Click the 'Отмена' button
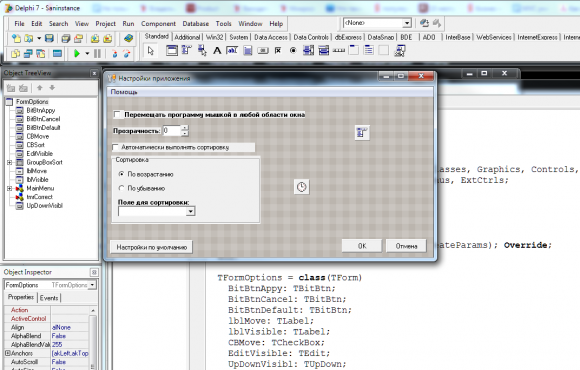 406,246
